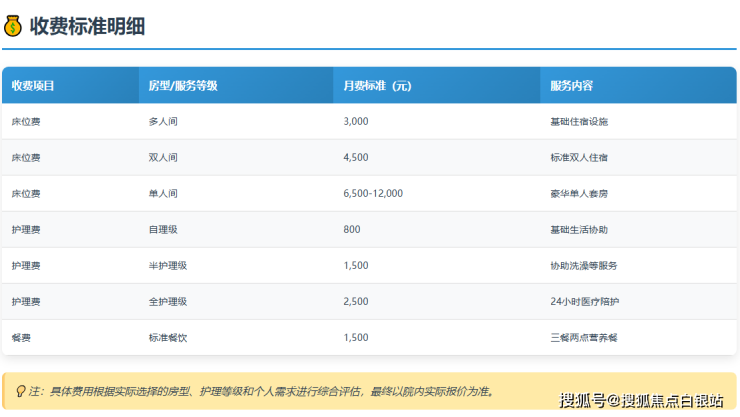Select the 多人间 room type cell

pyautogui.click(x=163, y=121)
